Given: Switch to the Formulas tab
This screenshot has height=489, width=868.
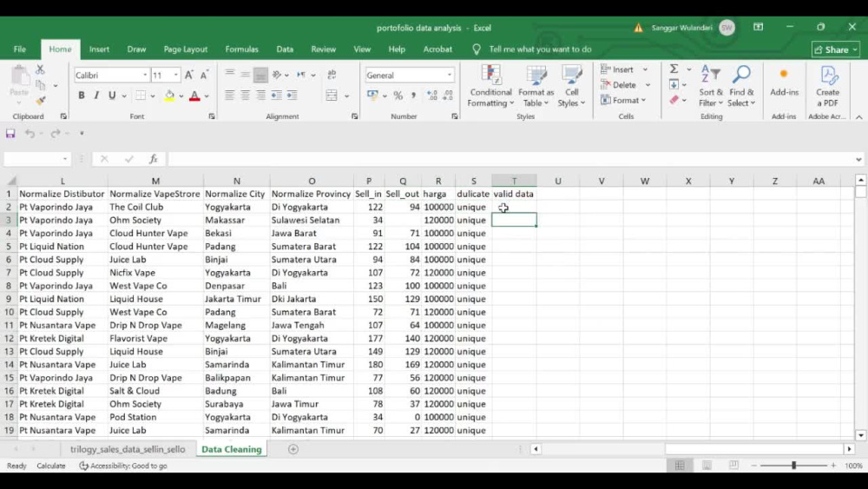Looking at the screenshot, I should tap(242, 50).
